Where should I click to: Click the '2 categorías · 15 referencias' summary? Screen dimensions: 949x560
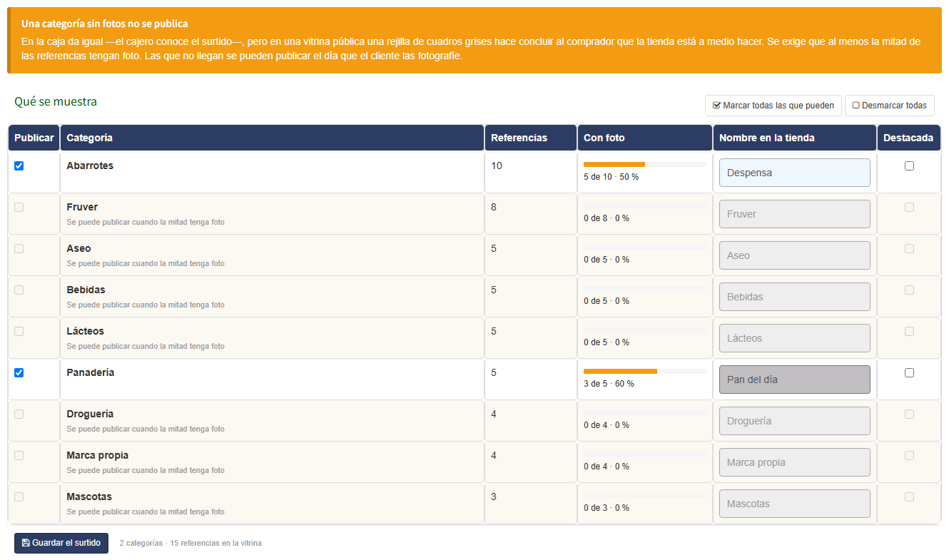pos(191,543)
